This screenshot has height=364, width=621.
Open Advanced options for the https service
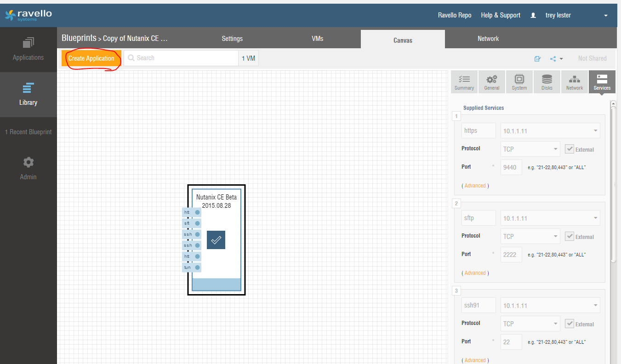[x=475, y=185]
